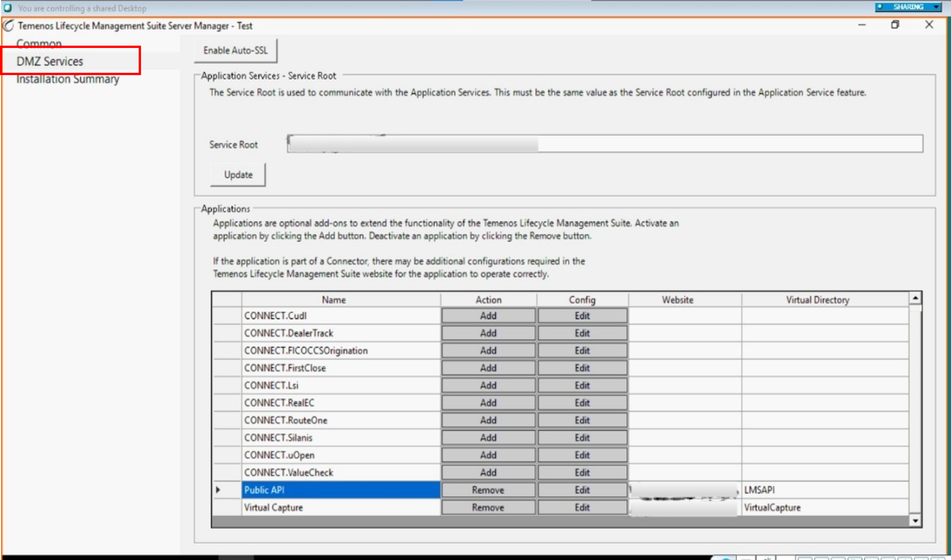Select the CONNECT.RouteOne name cell

pos(341,420)
